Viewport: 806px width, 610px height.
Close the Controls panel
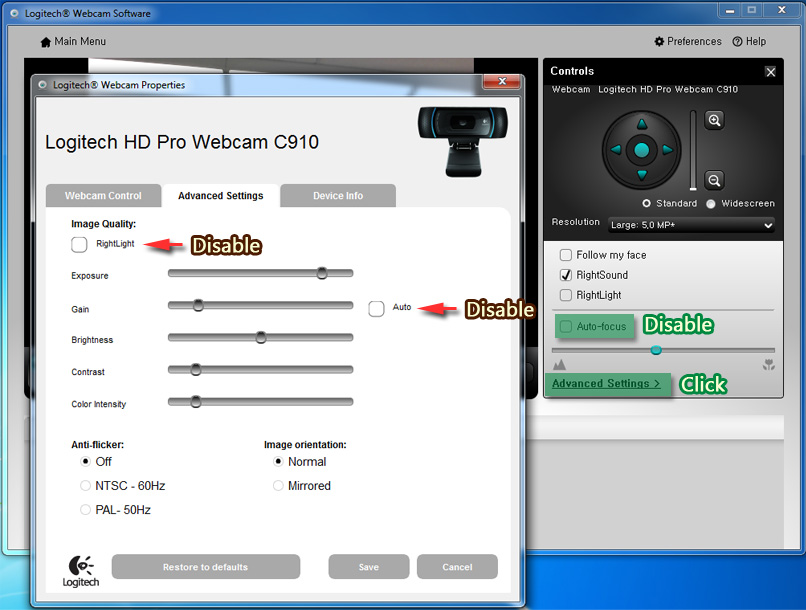770,72
